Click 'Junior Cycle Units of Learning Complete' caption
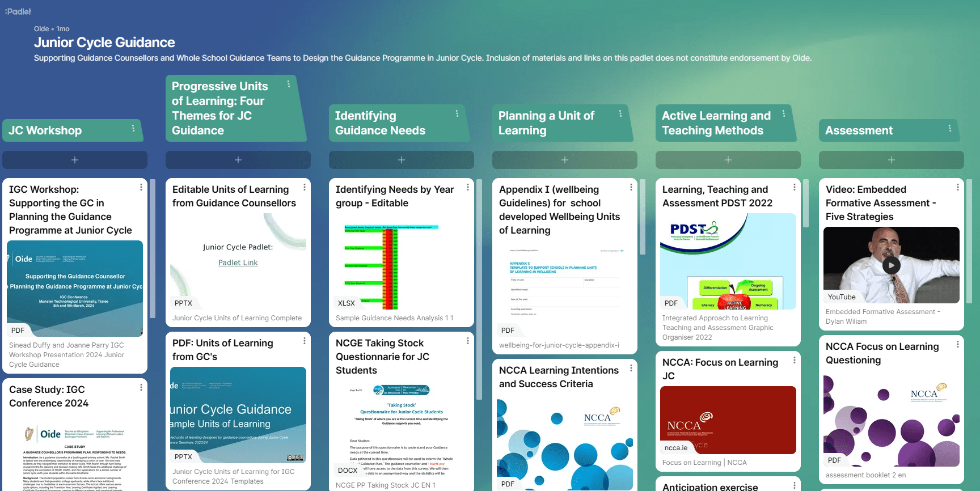The width and height of the screenshot is (980, 491). [x=237, y=318]
